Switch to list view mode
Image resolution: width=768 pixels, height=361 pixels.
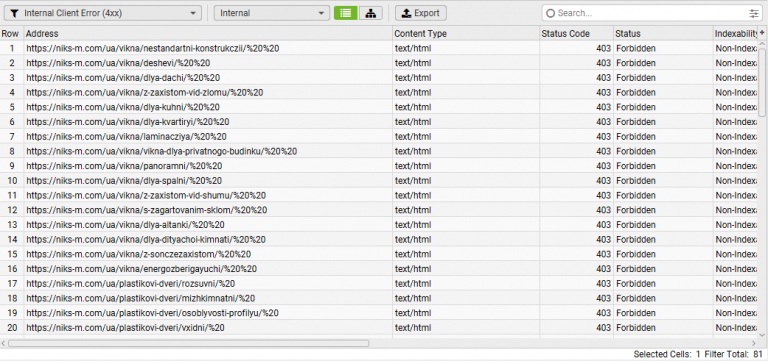(x=346, y=13)
